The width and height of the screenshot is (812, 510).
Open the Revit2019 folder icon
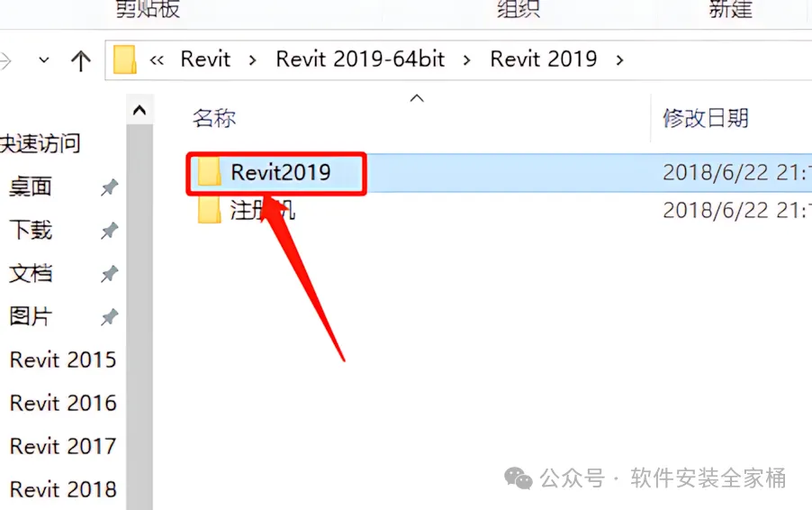pos(209,172)
